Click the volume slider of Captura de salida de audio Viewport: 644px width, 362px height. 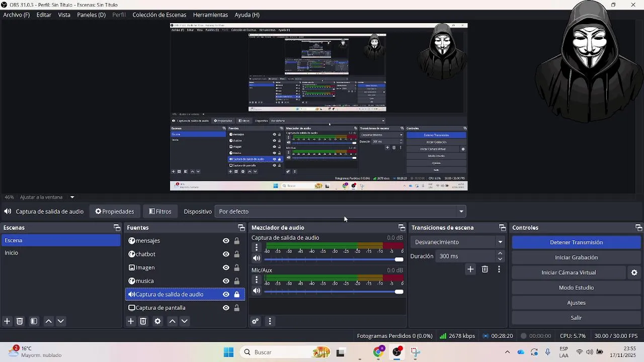pyautogui.click(x=334, y=259)
